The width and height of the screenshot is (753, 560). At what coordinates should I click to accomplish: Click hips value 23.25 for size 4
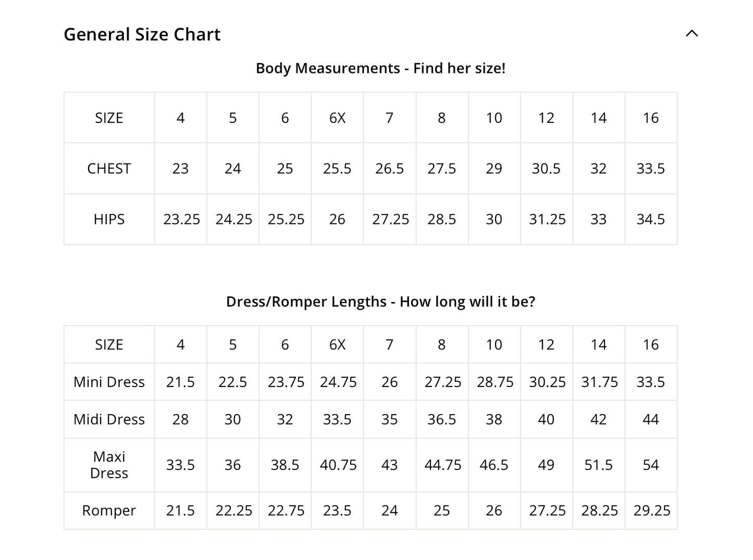coord(181,219)
